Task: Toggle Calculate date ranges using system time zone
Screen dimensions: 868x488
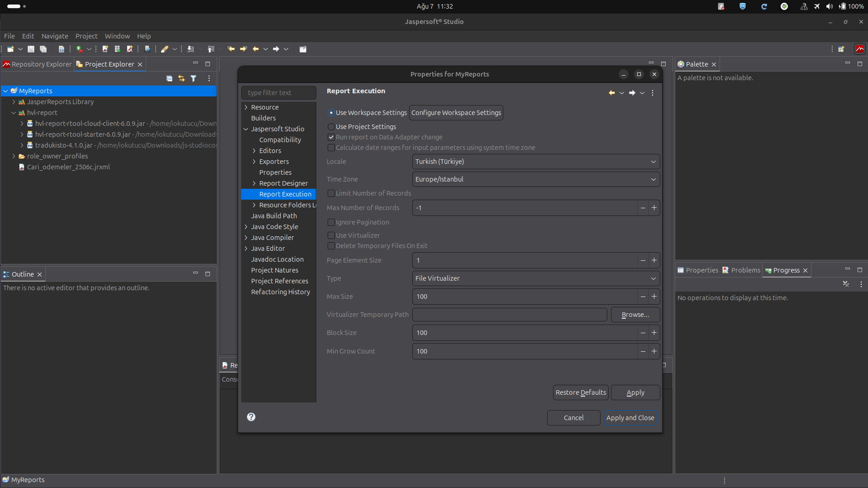Action: point(331,148)
